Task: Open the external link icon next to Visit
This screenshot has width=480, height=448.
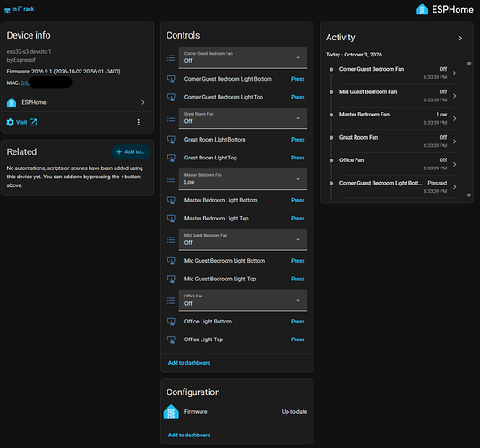Action: [x=33, y=122]
